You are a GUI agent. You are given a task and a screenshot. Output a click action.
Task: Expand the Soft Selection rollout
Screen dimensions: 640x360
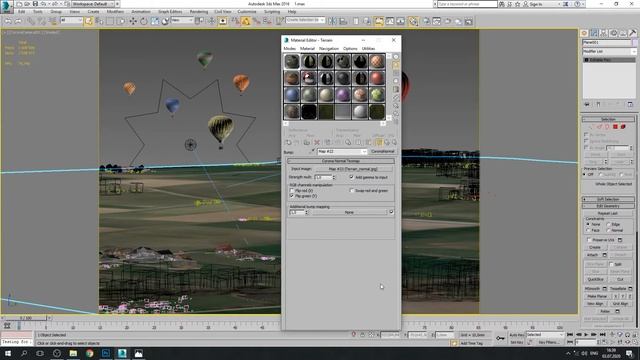point(608,199)
